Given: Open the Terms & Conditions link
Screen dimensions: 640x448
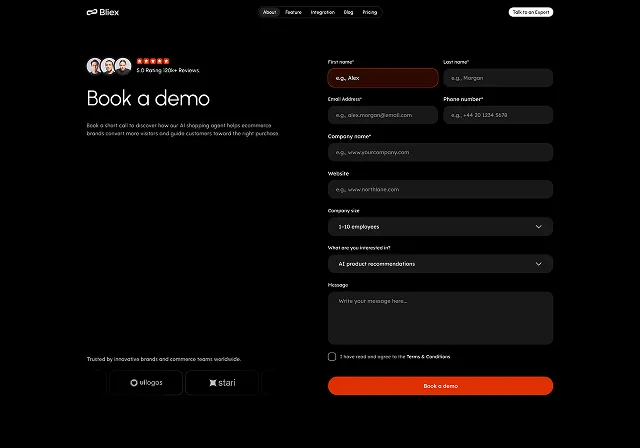Looking at the screenshot, I should pos(428,357).
